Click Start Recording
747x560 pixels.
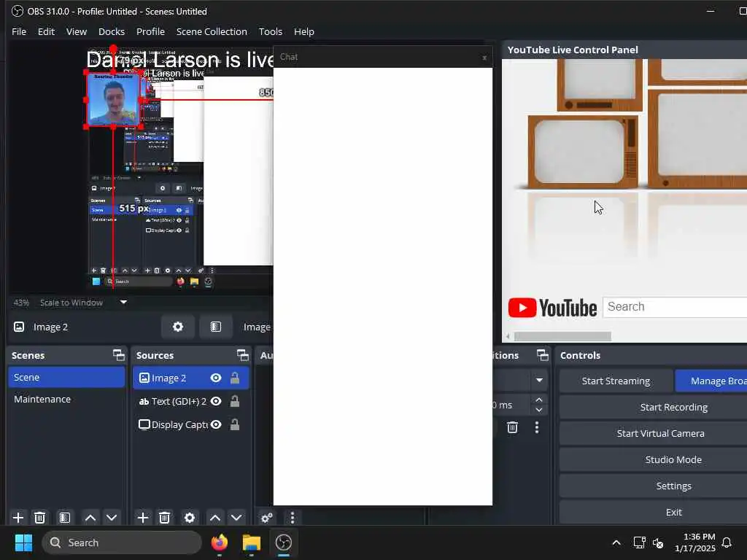tap(673, 407)
